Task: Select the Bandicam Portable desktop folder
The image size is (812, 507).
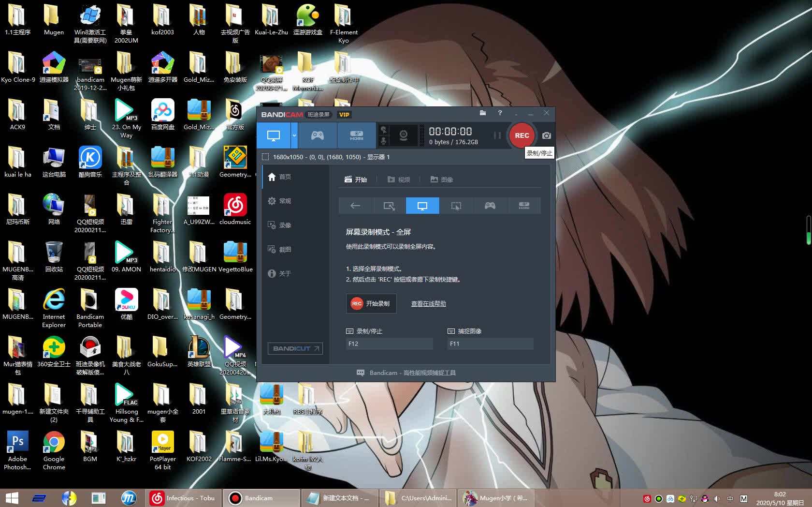Action: 90,308
